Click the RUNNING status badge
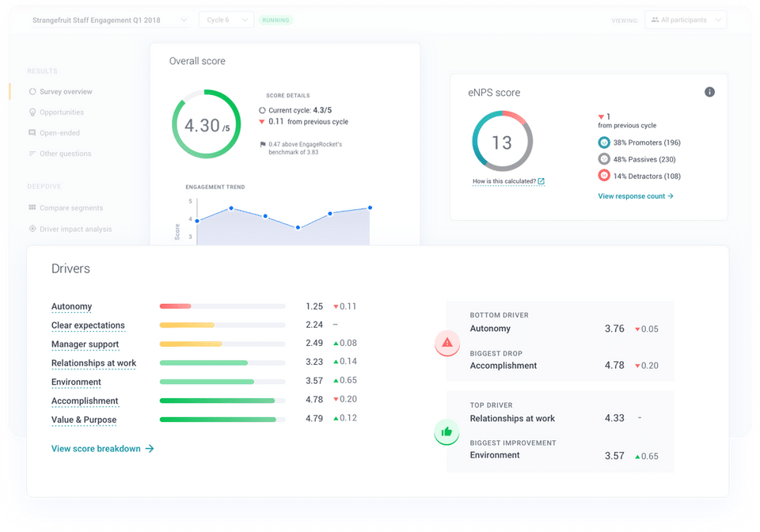Viewport: 760px width, 532px height. click(275, 21)
